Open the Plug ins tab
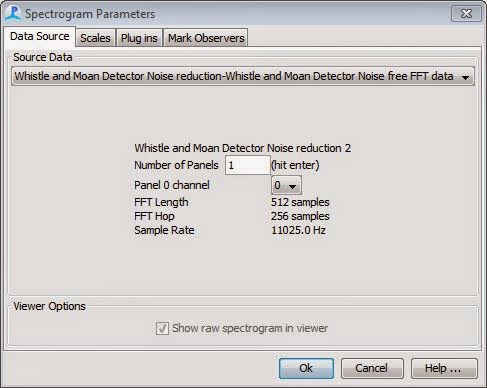 (x=139, y=38)
